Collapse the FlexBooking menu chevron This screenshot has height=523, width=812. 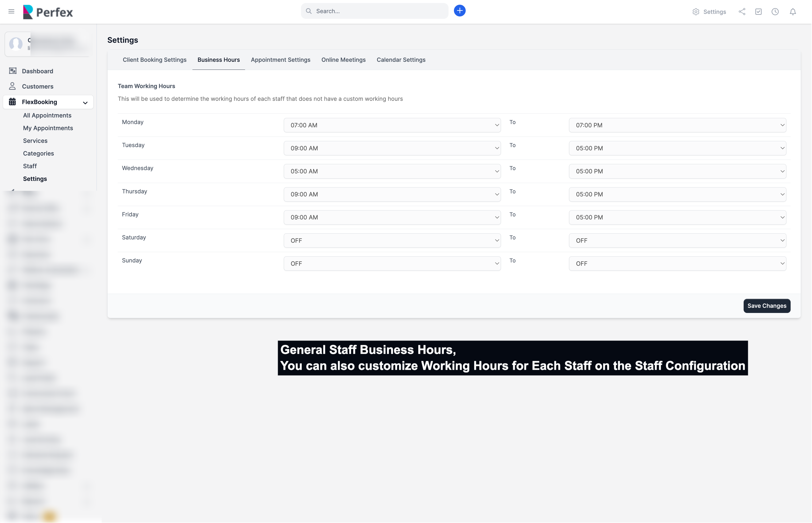85,103
